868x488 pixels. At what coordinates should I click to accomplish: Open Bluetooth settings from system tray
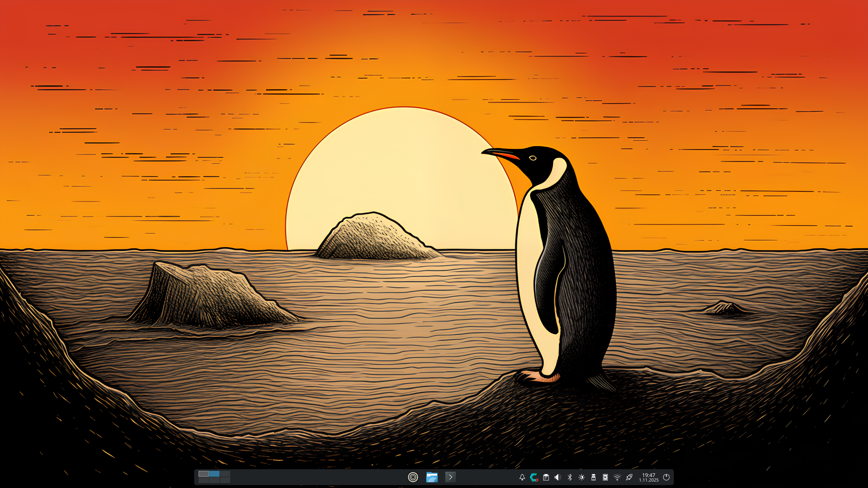570,477
